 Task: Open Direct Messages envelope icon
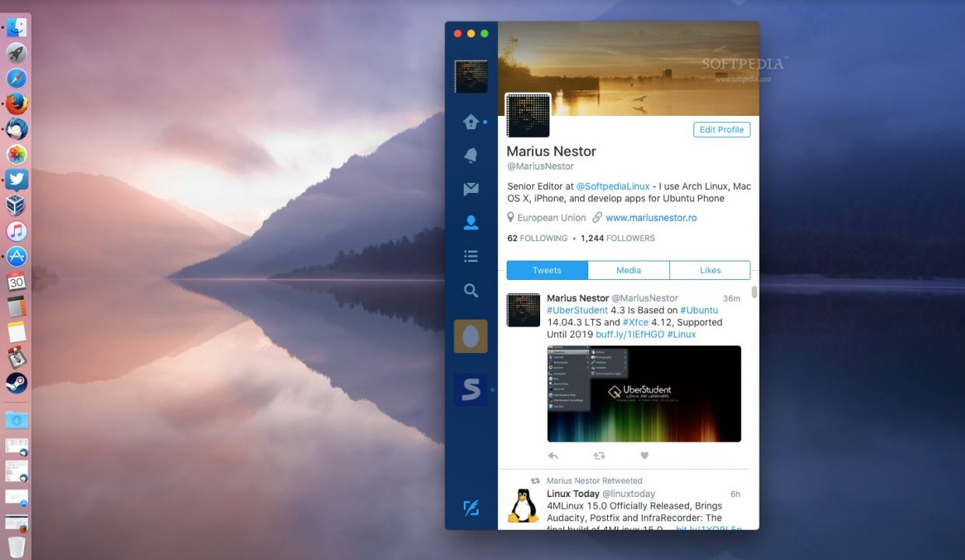pos(470,188)
